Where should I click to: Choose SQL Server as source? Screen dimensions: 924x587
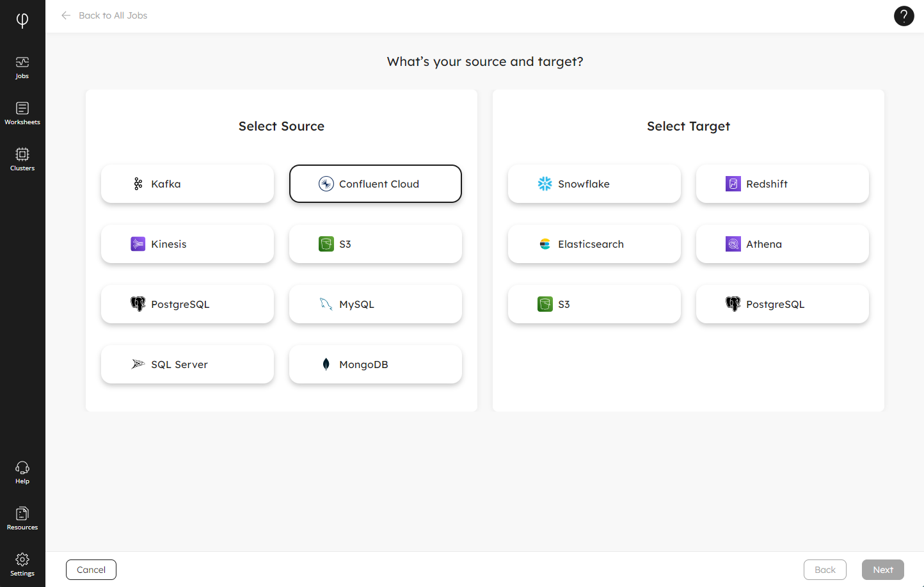coord(187,364)
